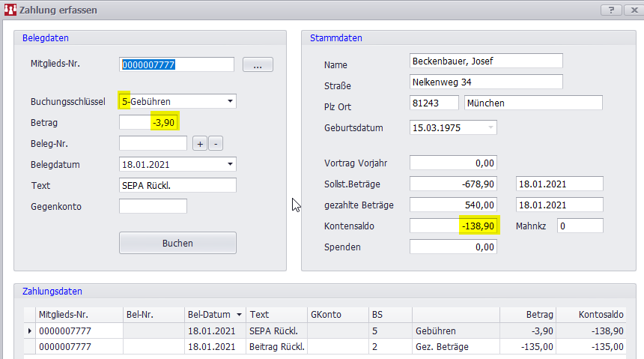
Task: Click the Name field with Beckenbauer, Josef
Action: pyautogui.click(x=486, y=61)
